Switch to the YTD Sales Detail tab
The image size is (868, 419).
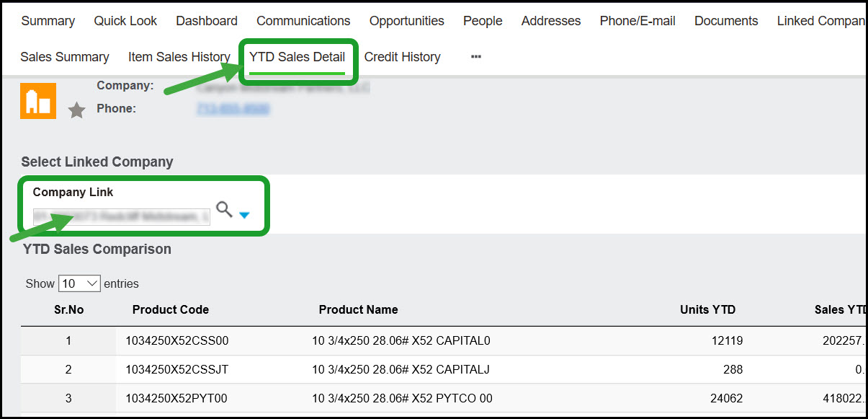(x=297, y=57)
